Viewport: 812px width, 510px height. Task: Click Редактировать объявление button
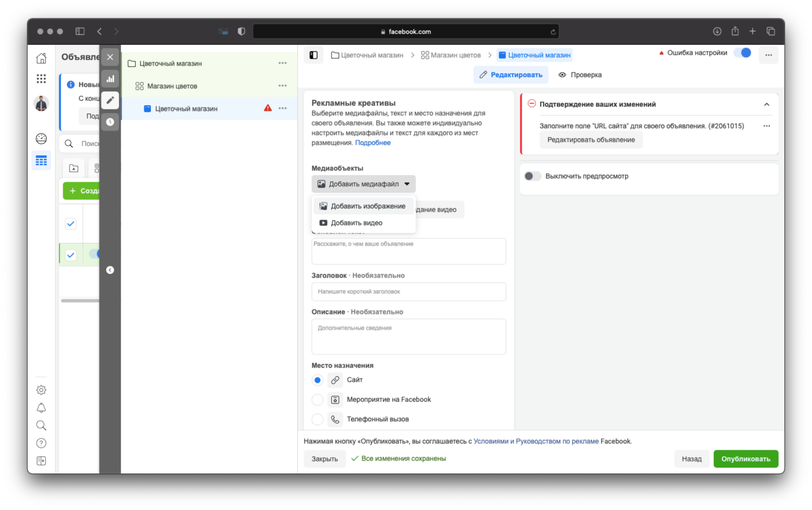pos(590,140)
